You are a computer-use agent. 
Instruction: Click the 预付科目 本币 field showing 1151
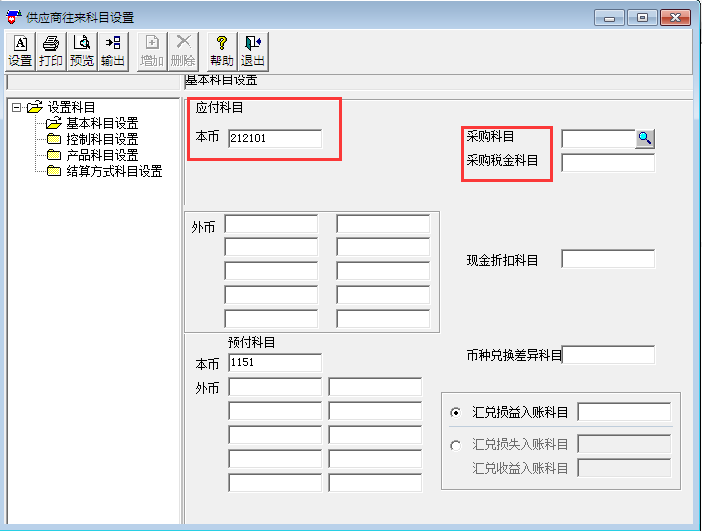[x=275, y=362]
